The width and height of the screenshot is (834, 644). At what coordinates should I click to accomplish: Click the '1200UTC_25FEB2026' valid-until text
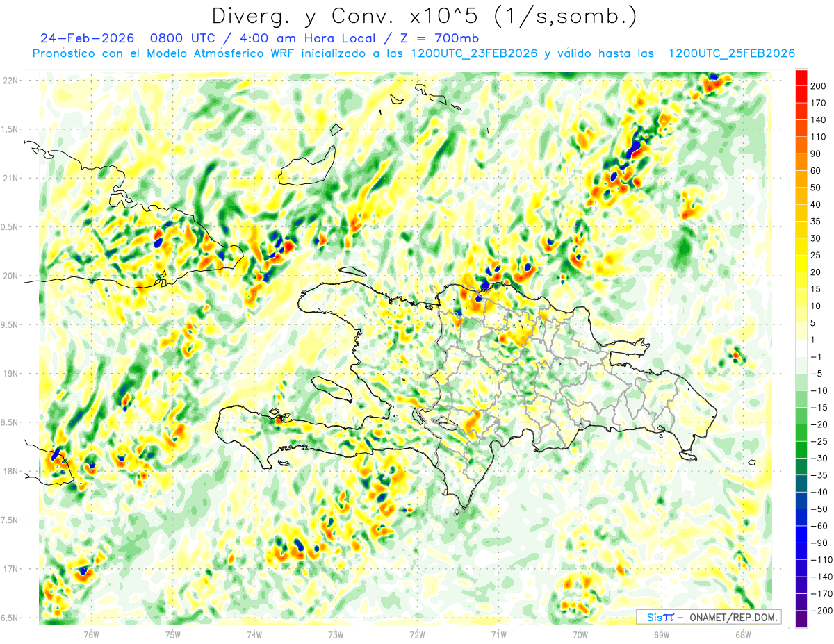pyautogui.click(x=731, y=53)
